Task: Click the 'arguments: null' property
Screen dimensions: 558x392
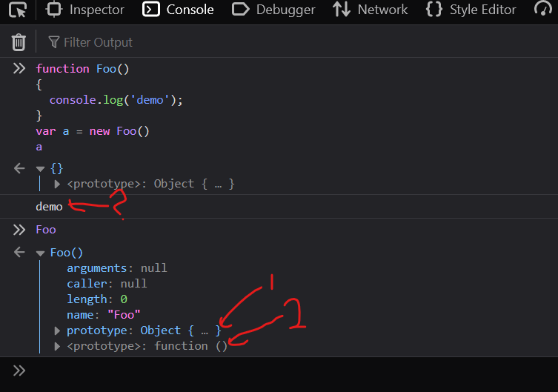Action: [117, 268]
